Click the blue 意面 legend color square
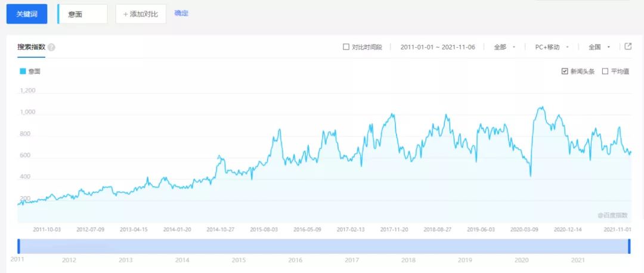Image resolution: width=644 pixels, height=273 pixels. click(23, 72)
